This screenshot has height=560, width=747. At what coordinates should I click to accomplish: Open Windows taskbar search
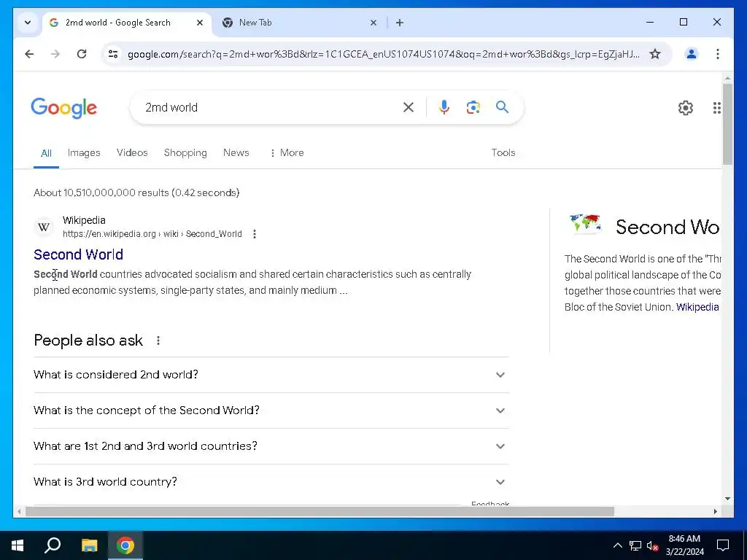pyautogui.click(x=53, y=545)
